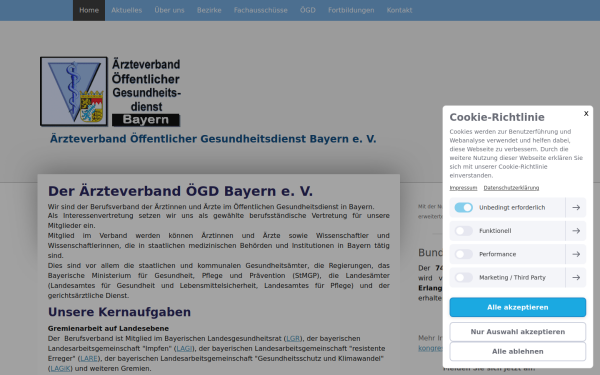Click the Ärzteverband Bayern logo image
Image resolution: width=600 pixels, height=375 pixels.
[110, 91]
